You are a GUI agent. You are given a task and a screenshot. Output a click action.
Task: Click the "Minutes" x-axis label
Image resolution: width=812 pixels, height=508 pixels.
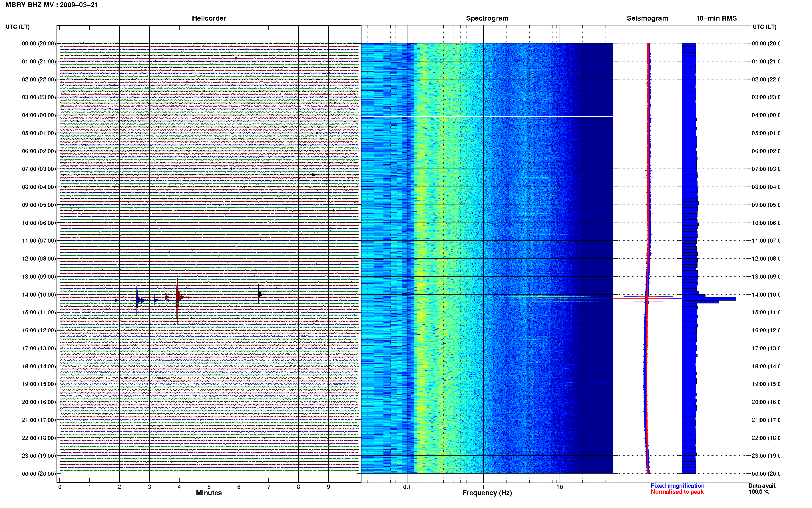[209, 493]
